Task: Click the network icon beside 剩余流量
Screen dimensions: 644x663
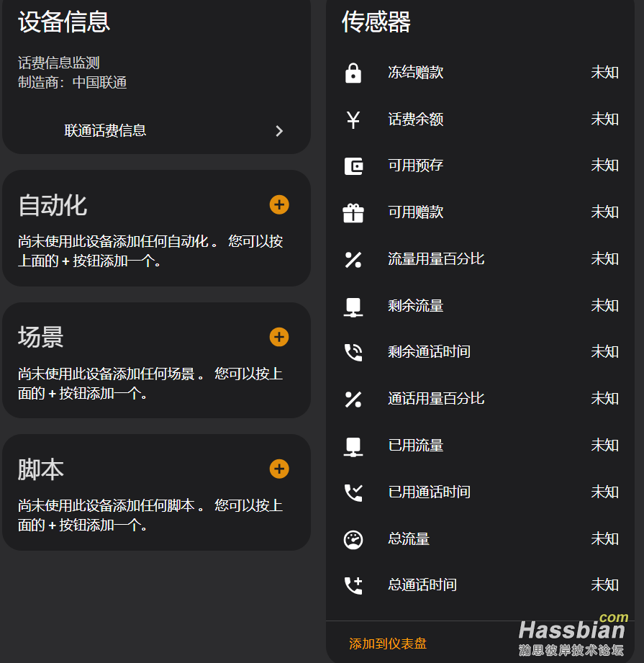Action: point(353,307)
